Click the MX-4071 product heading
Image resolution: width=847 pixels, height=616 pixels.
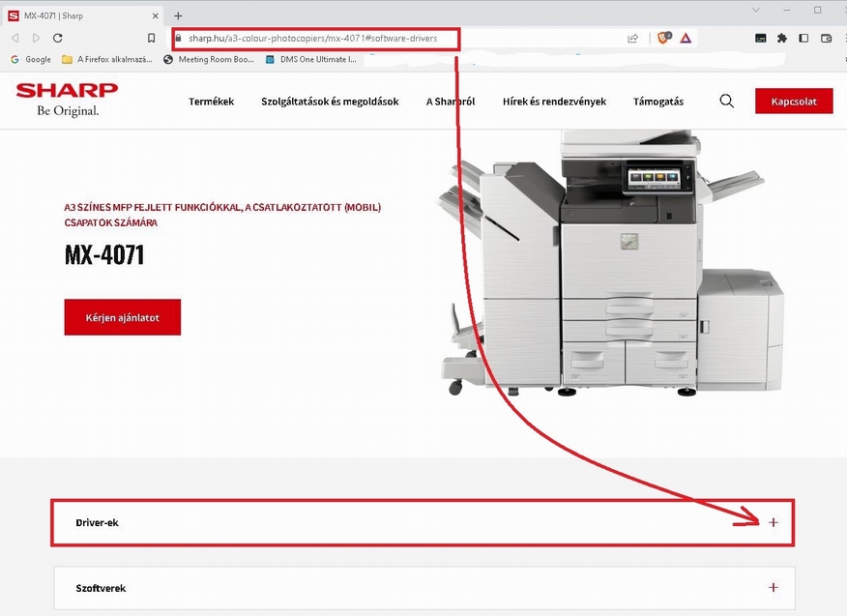point(104,255)
